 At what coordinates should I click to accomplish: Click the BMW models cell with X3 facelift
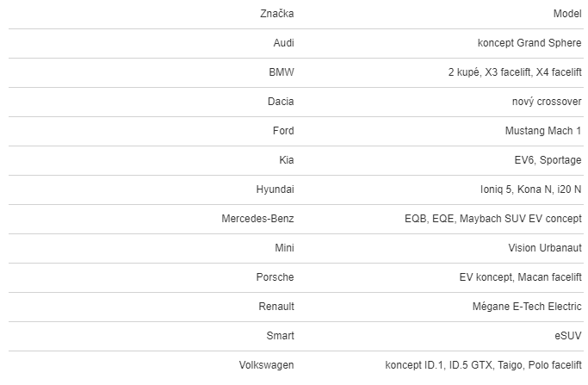click(x=515, y=72)
